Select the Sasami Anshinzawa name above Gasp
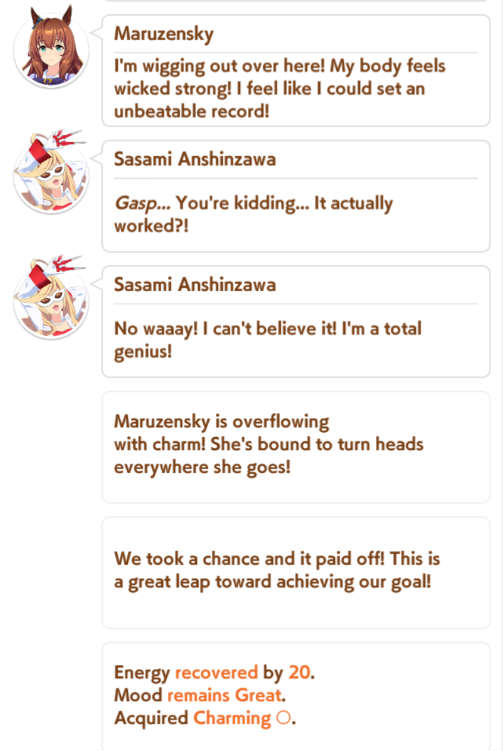Screen dimensions: 503x751 [195, 159]
